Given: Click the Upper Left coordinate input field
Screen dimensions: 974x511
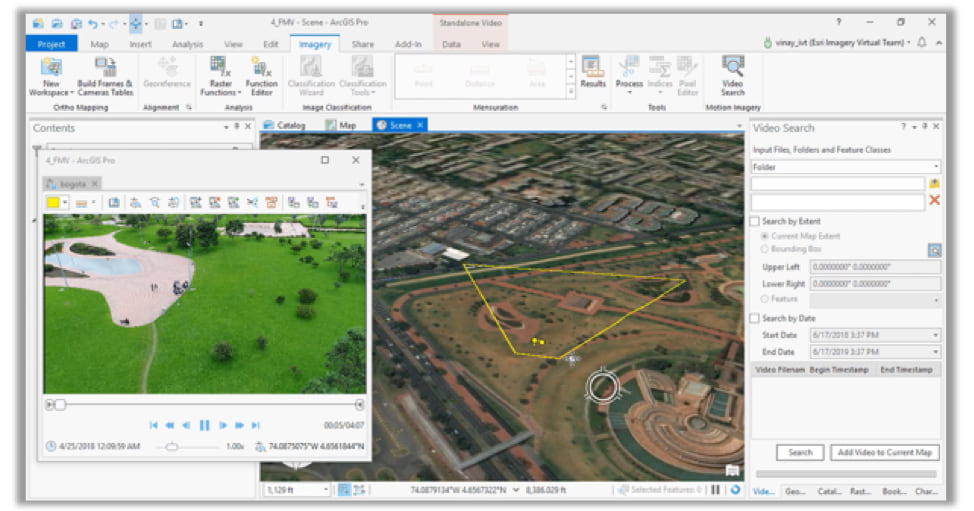Looking at the screenshot, I should point(875,267).
